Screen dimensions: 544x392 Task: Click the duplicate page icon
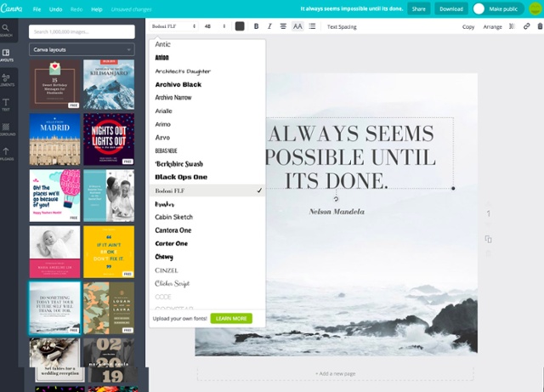tap(488, 239)
